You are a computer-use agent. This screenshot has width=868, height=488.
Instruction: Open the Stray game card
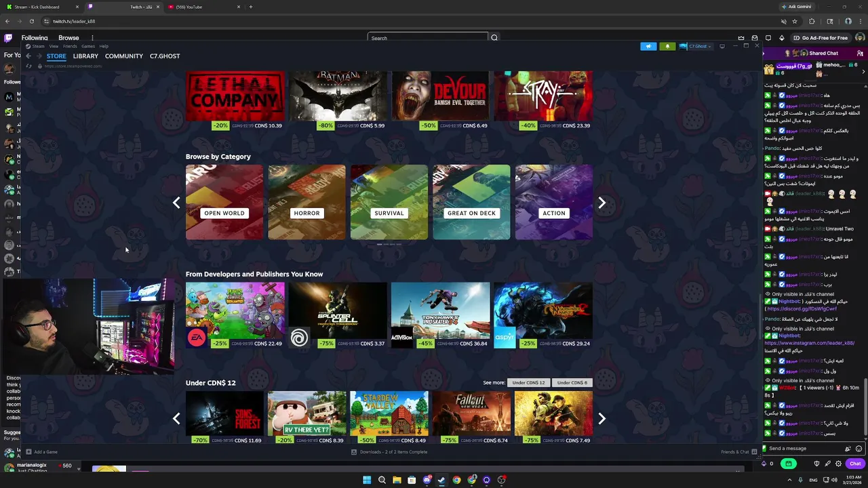tap(543, 100)
